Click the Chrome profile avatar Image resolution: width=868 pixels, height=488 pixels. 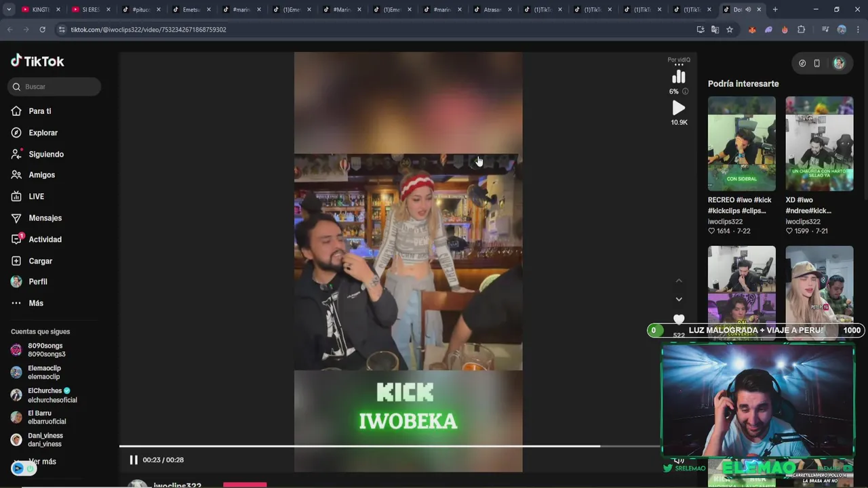click(x=842, y=30)
